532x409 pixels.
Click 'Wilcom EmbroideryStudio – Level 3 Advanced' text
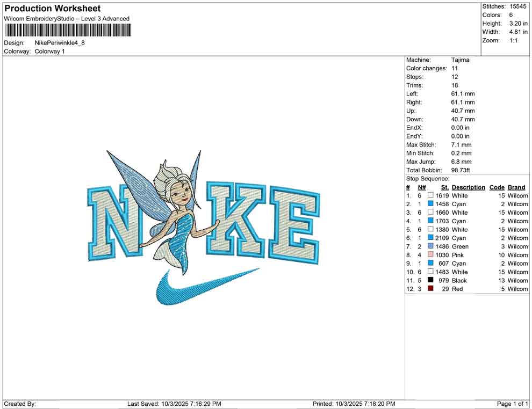67,19
